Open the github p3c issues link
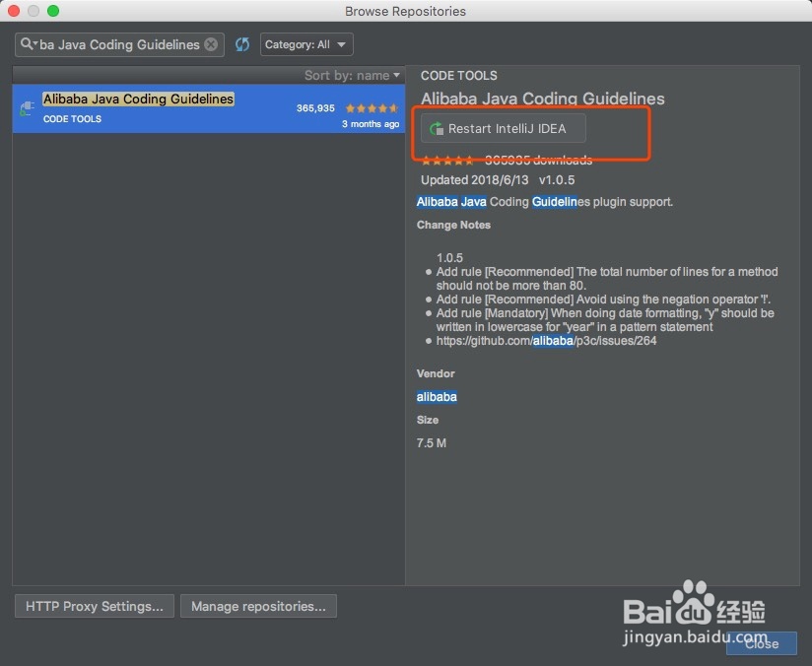The image size is (812, 666). (x=546, y=341)
